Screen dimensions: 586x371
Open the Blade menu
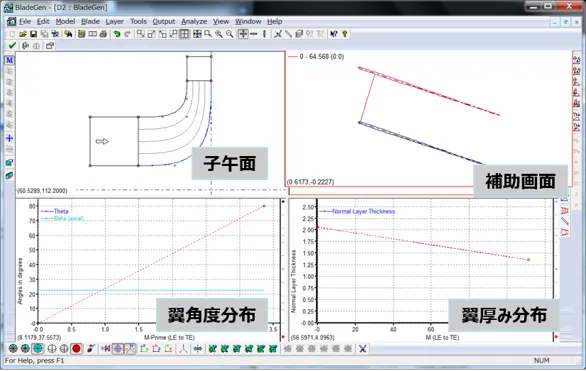(90, 21)
